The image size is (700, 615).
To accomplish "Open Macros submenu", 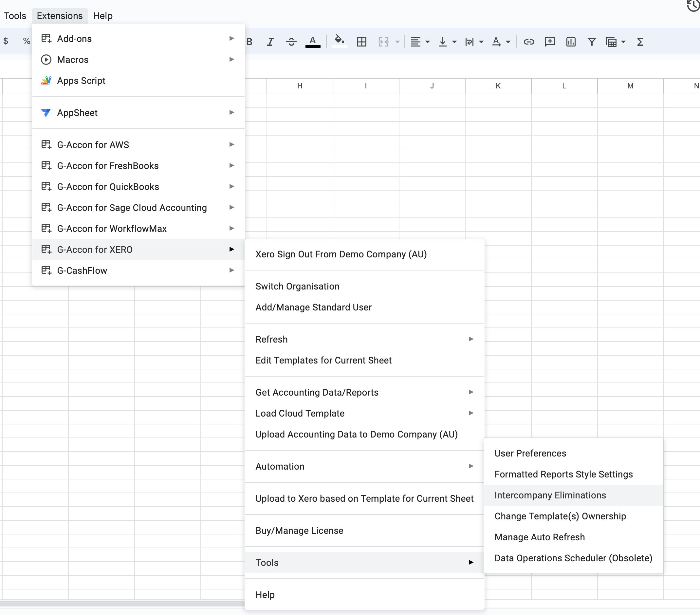I will (138, 59).
